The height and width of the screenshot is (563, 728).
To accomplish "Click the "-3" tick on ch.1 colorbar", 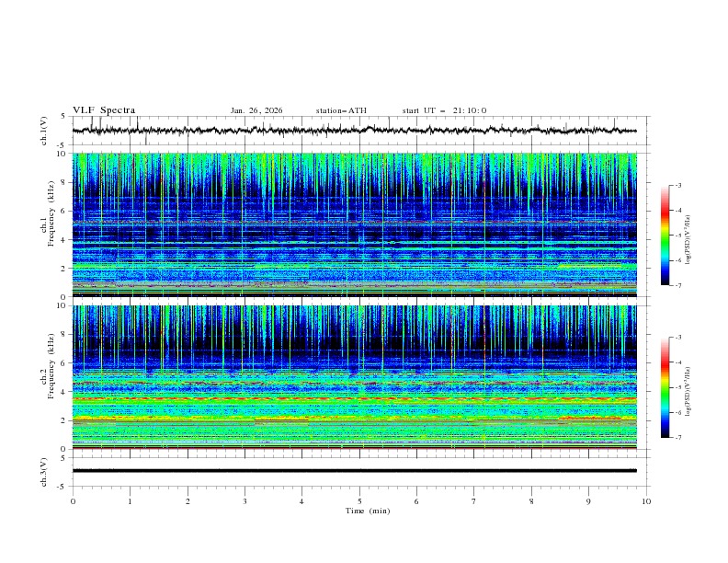I will coord(678,185).
